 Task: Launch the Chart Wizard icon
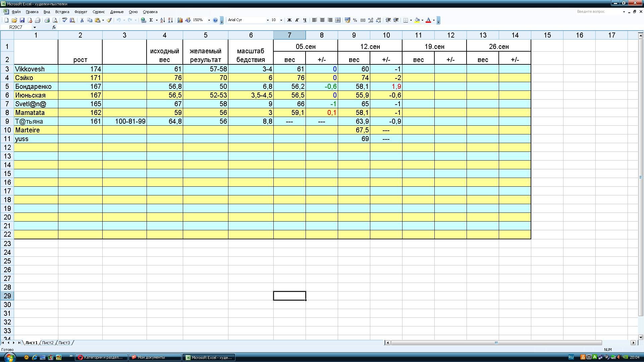coord(180,20)
